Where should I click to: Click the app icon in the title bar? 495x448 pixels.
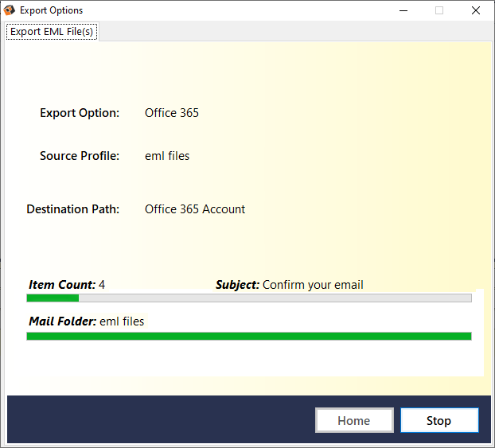[10, 10]
